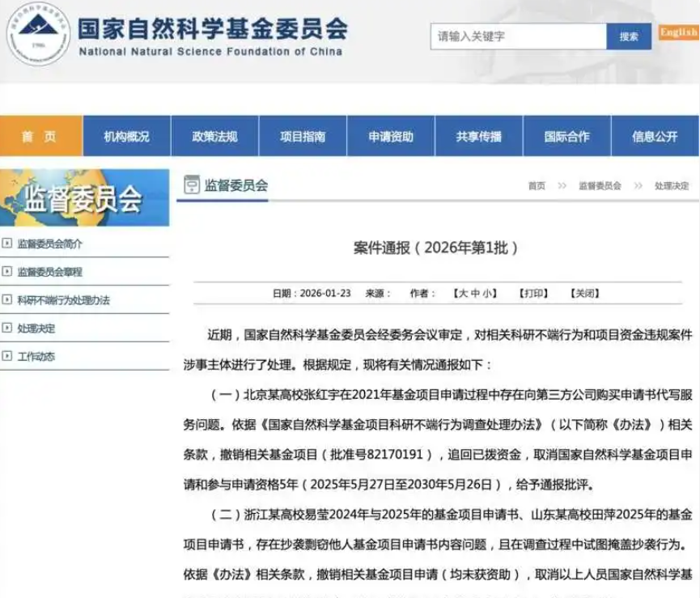The image size is (700, 598).
Task: Open the 处理决定 sidebar link
Action: (x=36, y=329)
